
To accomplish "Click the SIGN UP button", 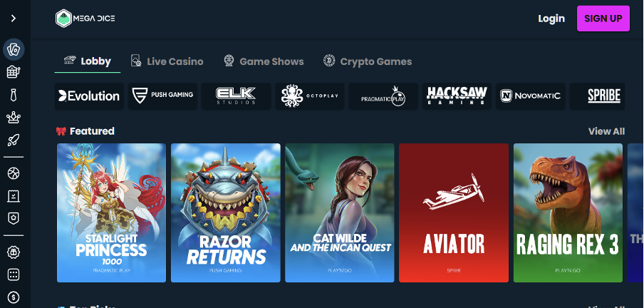I will coord(603,19).
